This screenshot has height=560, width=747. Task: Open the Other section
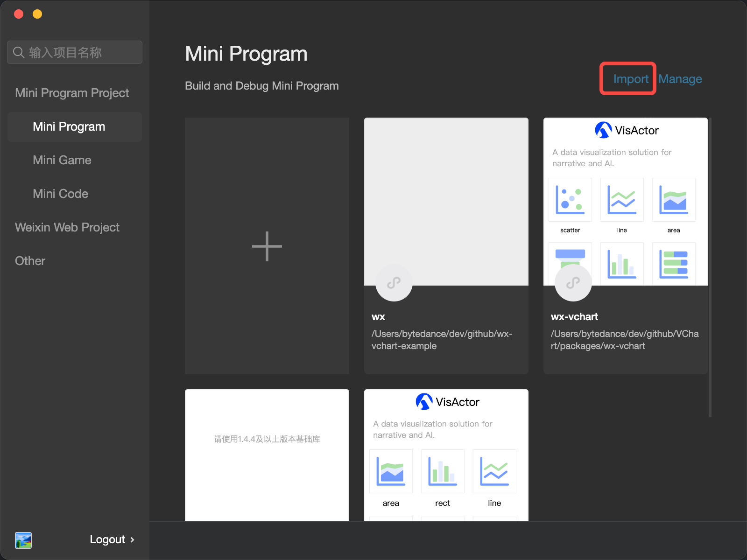pos(30,261)
